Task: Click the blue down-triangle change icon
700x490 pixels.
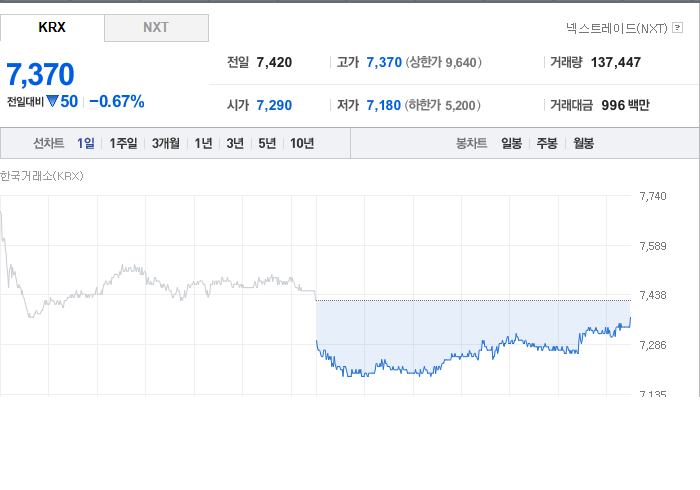Action: point(52,101)
